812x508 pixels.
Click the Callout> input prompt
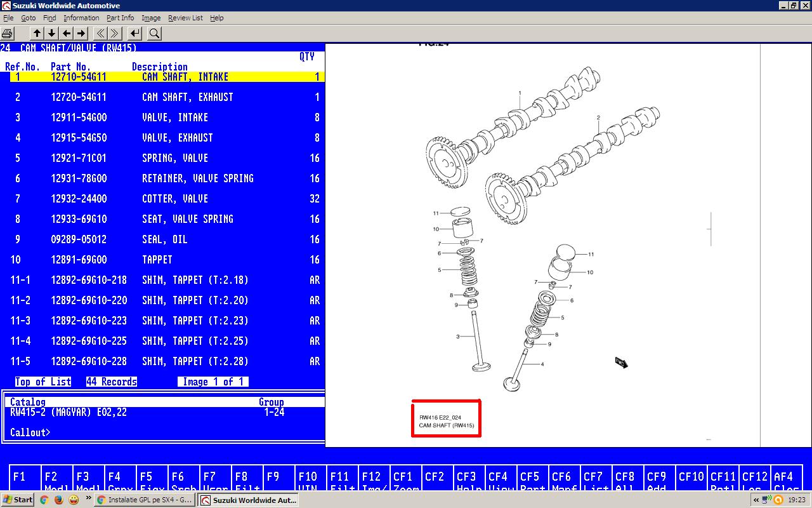click(30, 432)
